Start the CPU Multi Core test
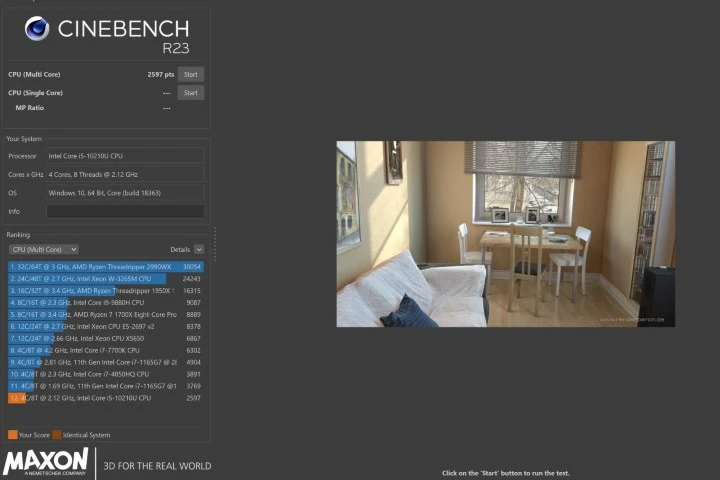 point(191,74)
